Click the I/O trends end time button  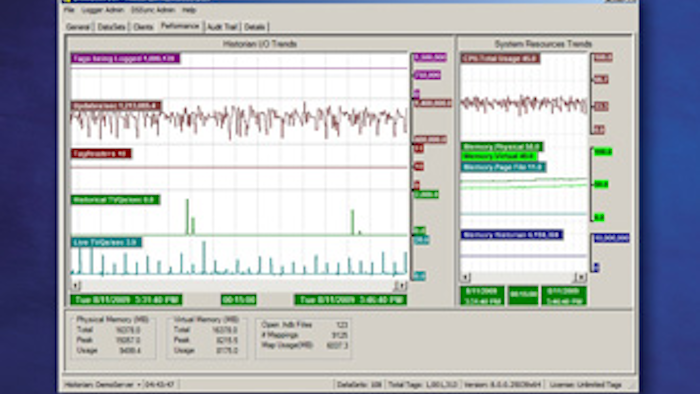(x=350, y=299)
